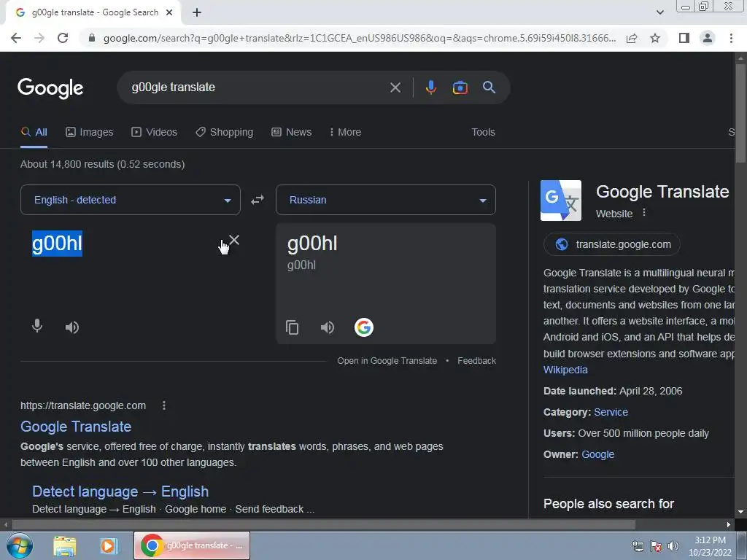Clear the Google search box text

395,87
